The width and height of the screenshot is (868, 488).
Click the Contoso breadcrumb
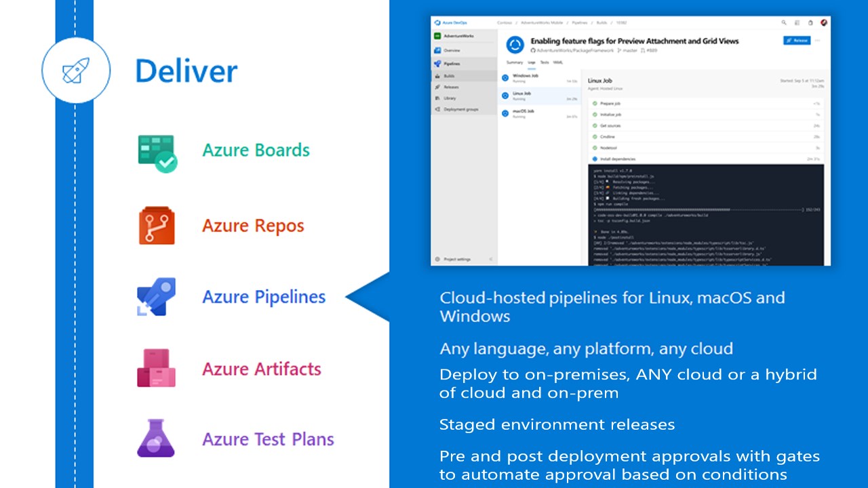point(505,22)
